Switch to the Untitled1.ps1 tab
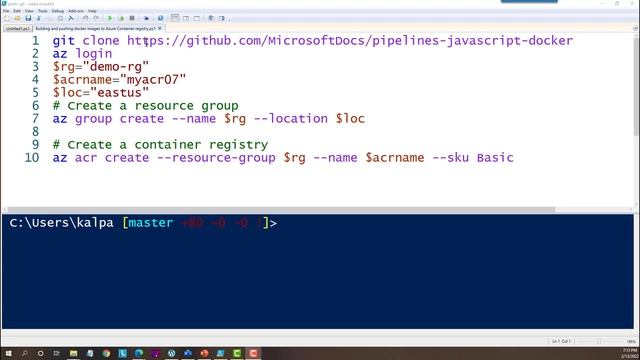This screenshot has width=640, height=360. point(18,29)
